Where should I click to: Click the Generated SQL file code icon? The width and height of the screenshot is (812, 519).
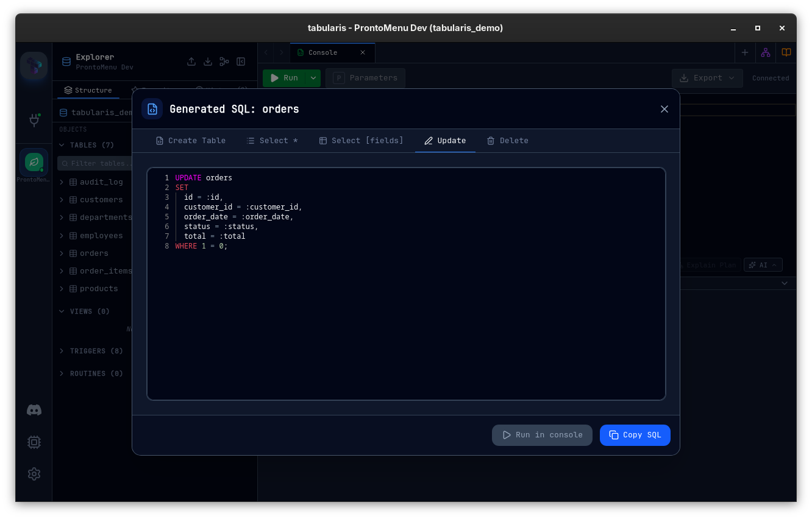pyautogui.click(x=152, y=109)
